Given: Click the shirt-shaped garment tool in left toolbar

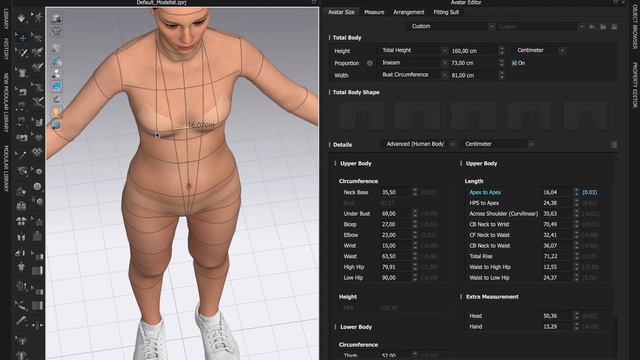Looking at the screenshot, I should 21,72.
